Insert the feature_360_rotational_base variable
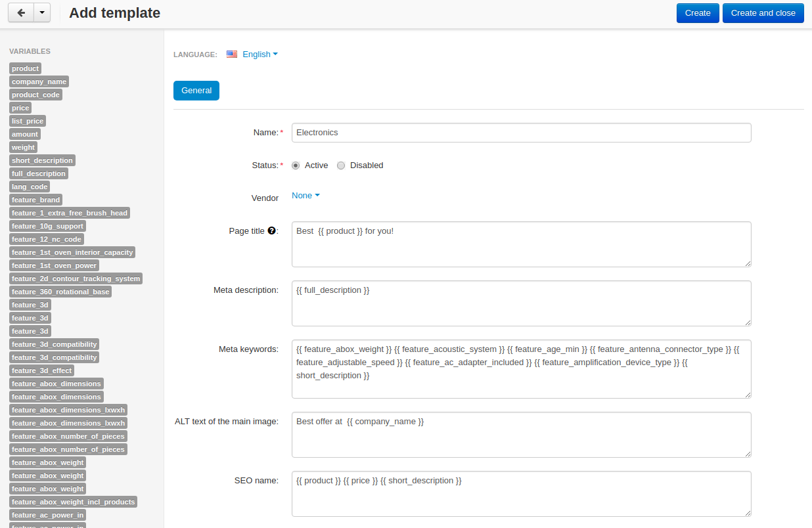812x528 pixels. point(60,292)
